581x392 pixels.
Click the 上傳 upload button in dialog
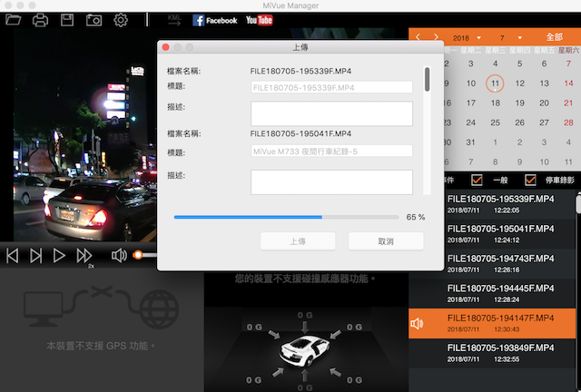pyautogui.click(x=298, y=241)
